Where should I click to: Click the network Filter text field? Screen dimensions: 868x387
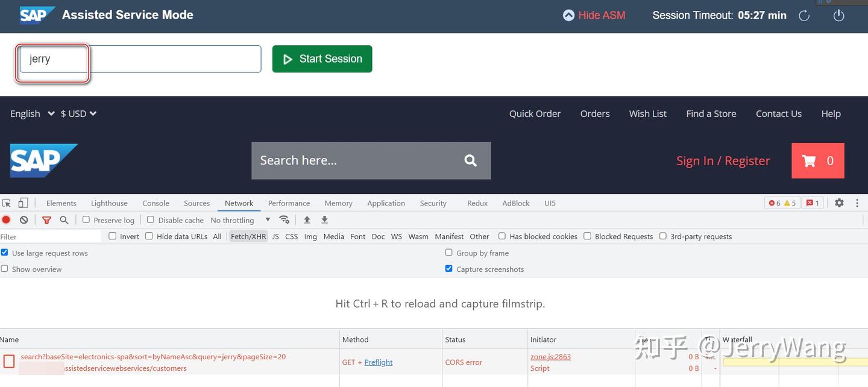click(x=51, y=236)
